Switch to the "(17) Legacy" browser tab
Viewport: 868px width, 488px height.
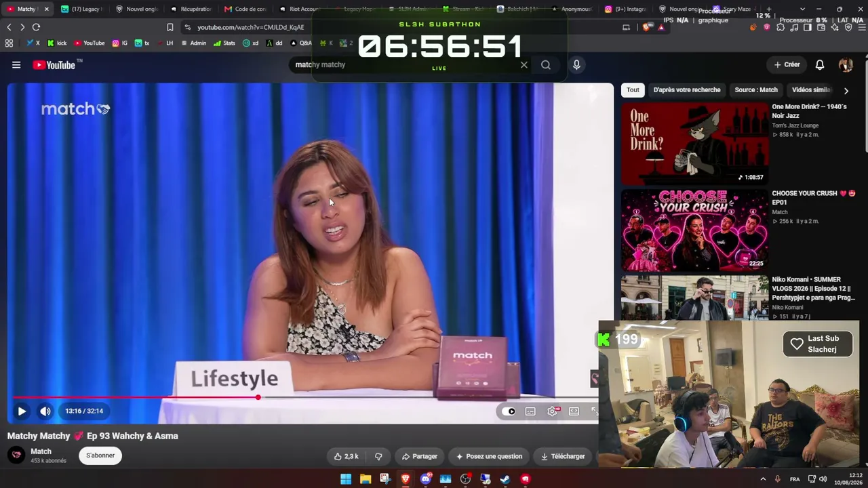click(81, 9)
